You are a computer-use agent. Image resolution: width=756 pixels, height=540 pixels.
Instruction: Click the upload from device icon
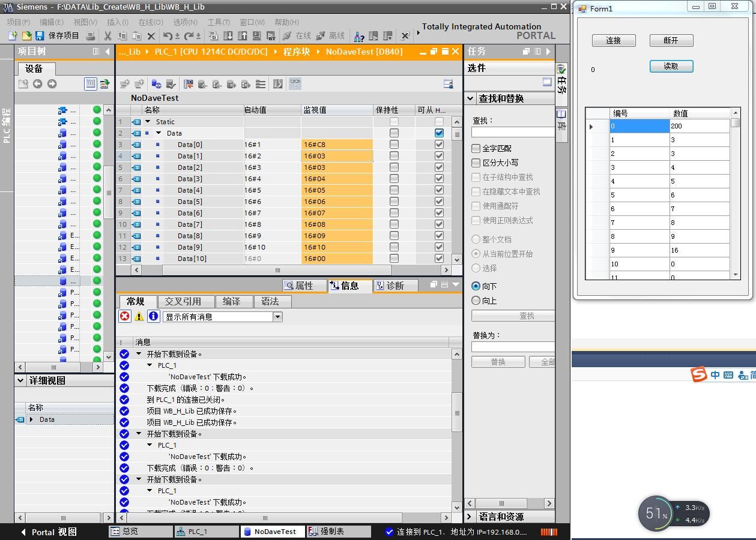[243, 36]
